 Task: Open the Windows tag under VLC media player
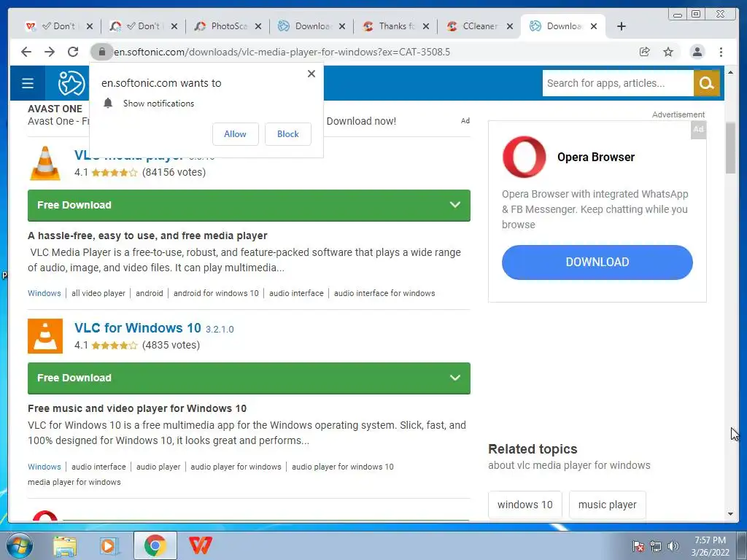[x=44, y=293]
